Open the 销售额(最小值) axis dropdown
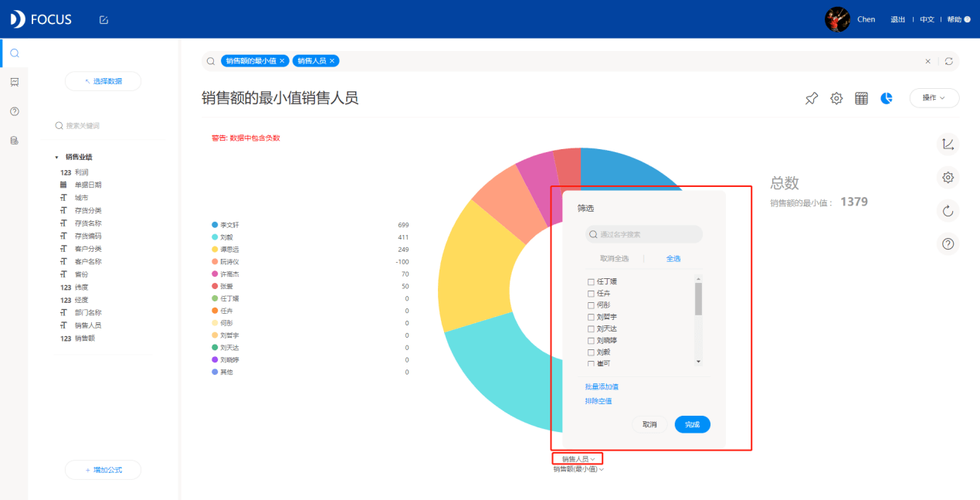Viewport: 980px width, 500px height. pyautogui.click(x=578, y=469)
